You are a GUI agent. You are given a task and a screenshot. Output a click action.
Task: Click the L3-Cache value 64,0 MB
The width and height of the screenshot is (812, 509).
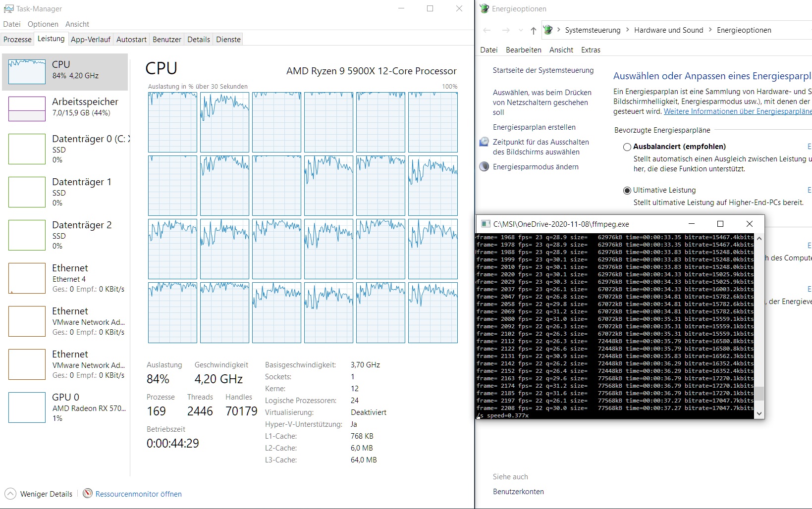tap(364, 460)
